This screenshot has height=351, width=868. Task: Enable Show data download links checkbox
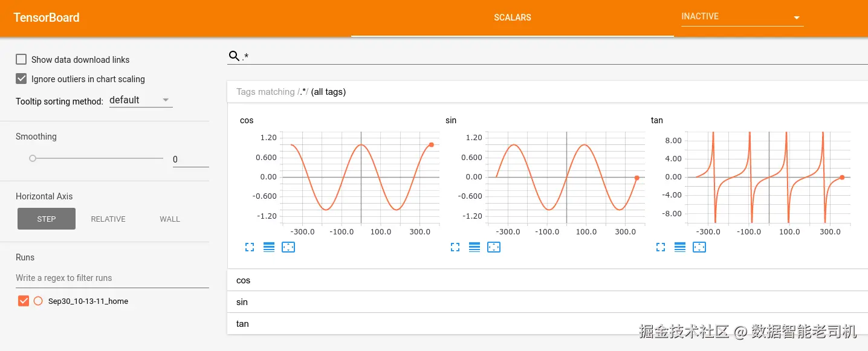tap(21, 59)
